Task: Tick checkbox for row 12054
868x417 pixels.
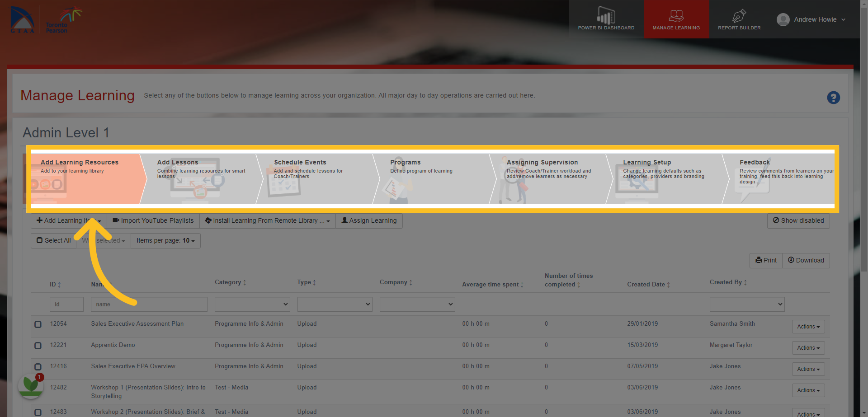Action: tap(38, 324)
